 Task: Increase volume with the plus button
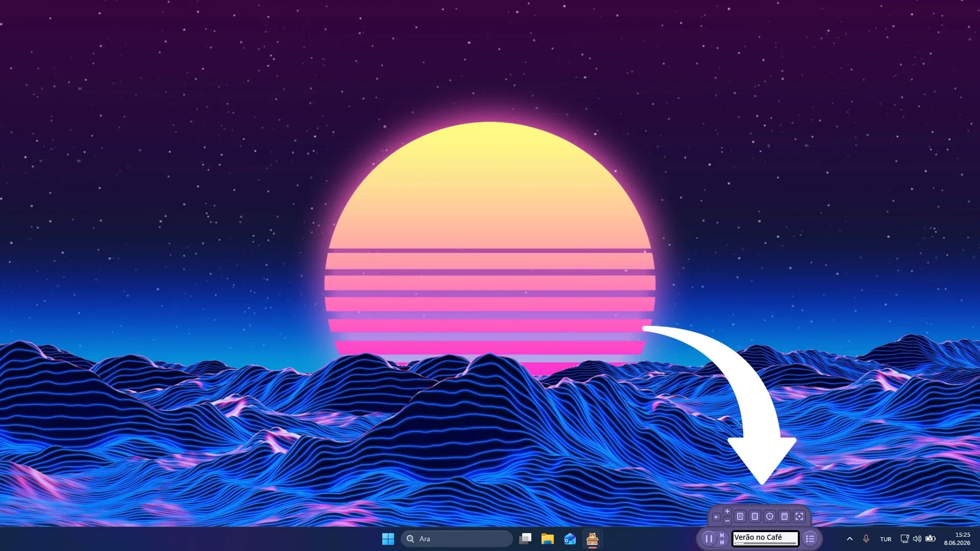pos(727,511)
